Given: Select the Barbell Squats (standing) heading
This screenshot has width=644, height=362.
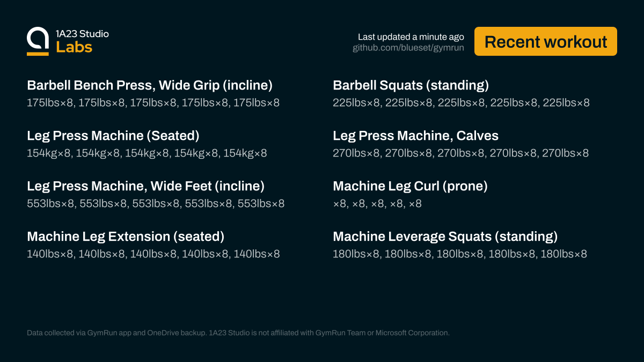Looking at the screenshot, I should (x=411, y=85).
